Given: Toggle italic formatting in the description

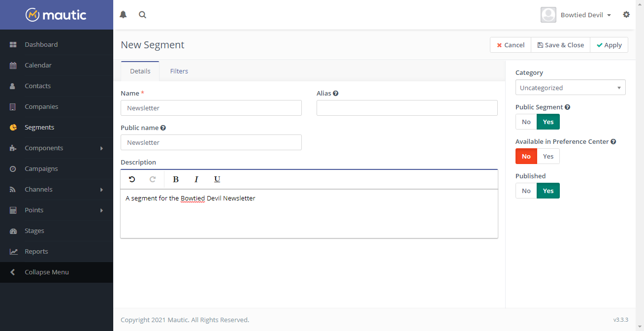Looking at the screenshot, I should [x=196, y=179].
